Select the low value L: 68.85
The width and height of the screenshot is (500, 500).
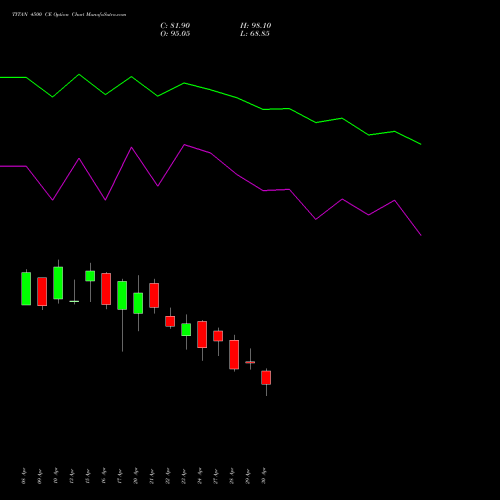(x=255, y=34)
